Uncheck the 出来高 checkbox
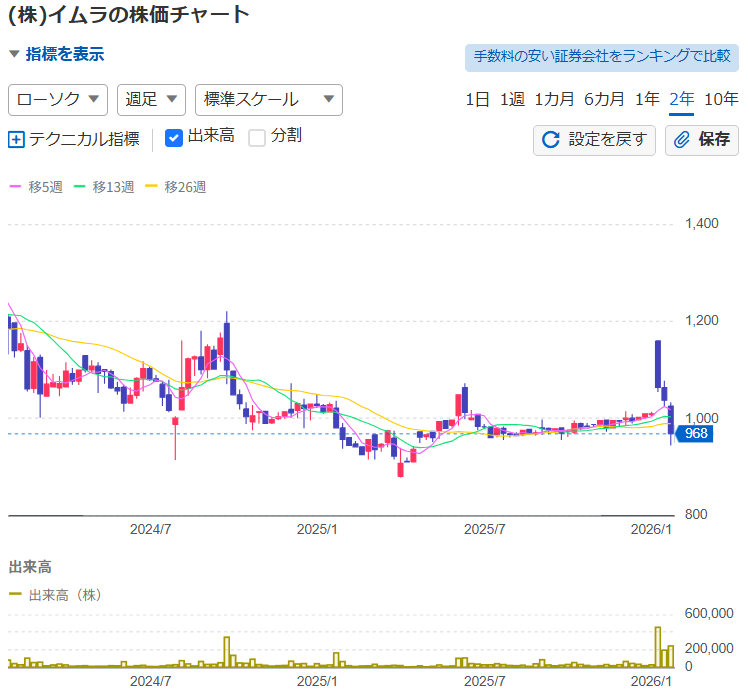 [x=173, y=137]
